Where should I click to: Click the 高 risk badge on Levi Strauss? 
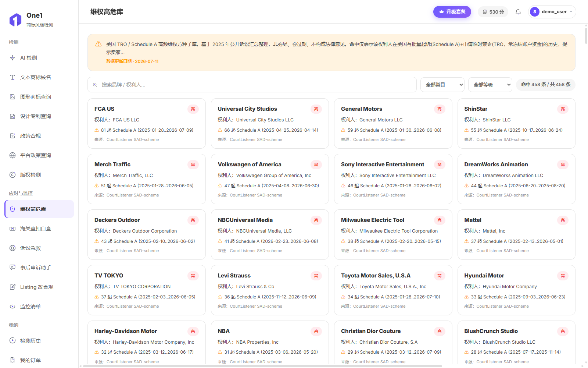click(316, 276)
